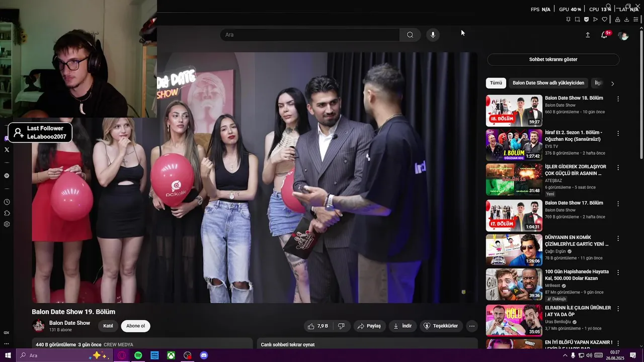Open the browser downloads icon

coord(626,20)
